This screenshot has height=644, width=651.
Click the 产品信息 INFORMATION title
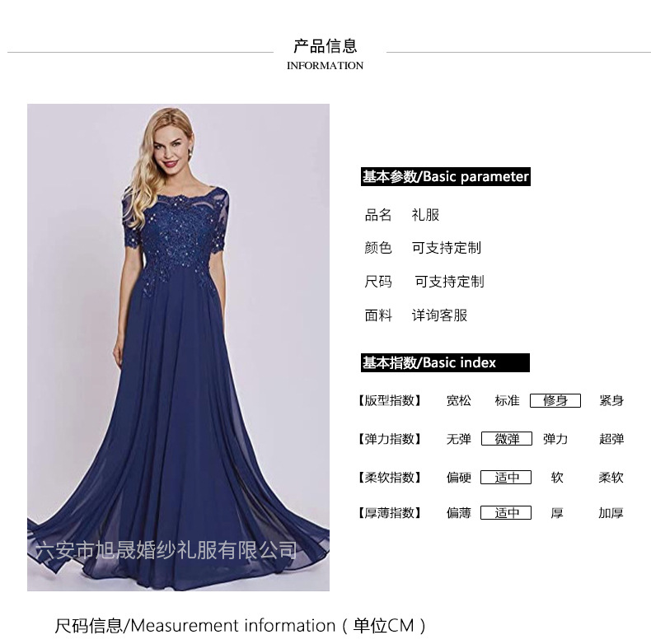(325, 54)
